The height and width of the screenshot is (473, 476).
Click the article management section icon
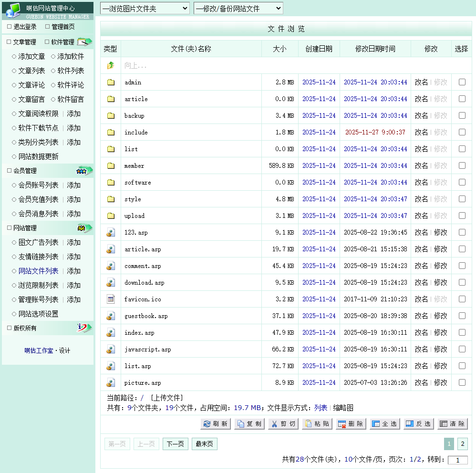(84, 42)
